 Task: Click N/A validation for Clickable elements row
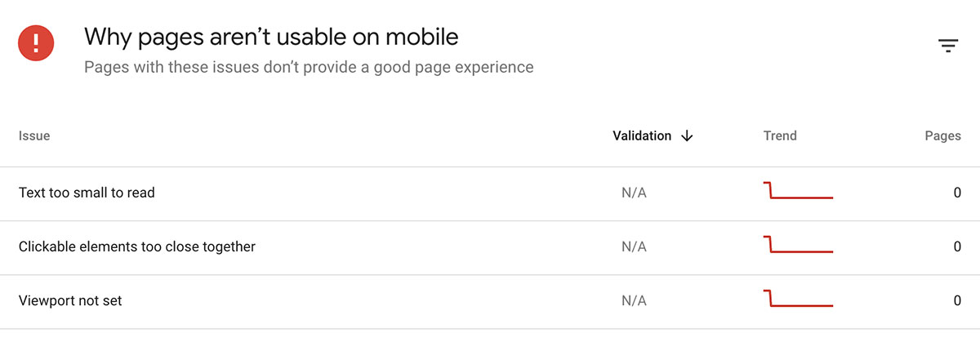634,246
